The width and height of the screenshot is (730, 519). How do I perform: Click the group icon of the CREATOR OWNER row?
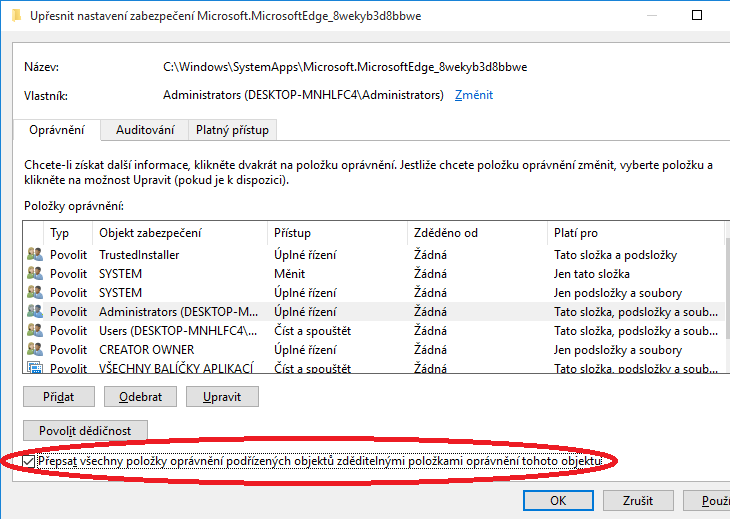pos(35,349)
